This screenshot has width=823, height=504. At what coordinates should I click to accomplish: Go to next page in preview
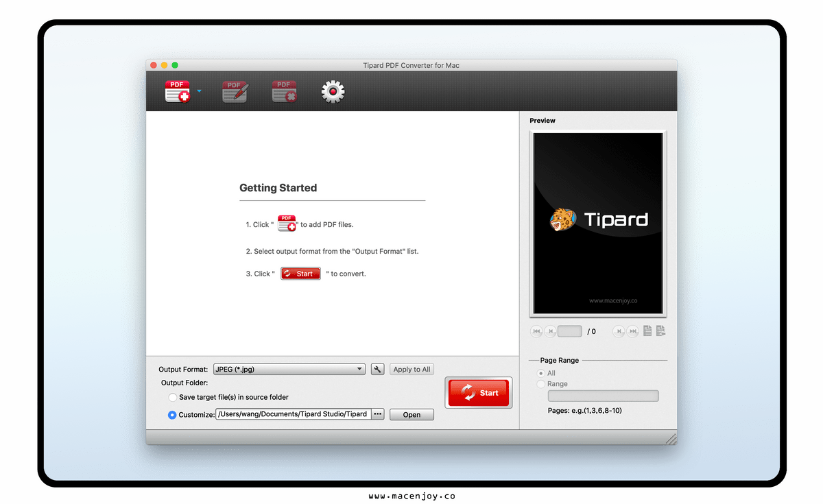point(619,331)
